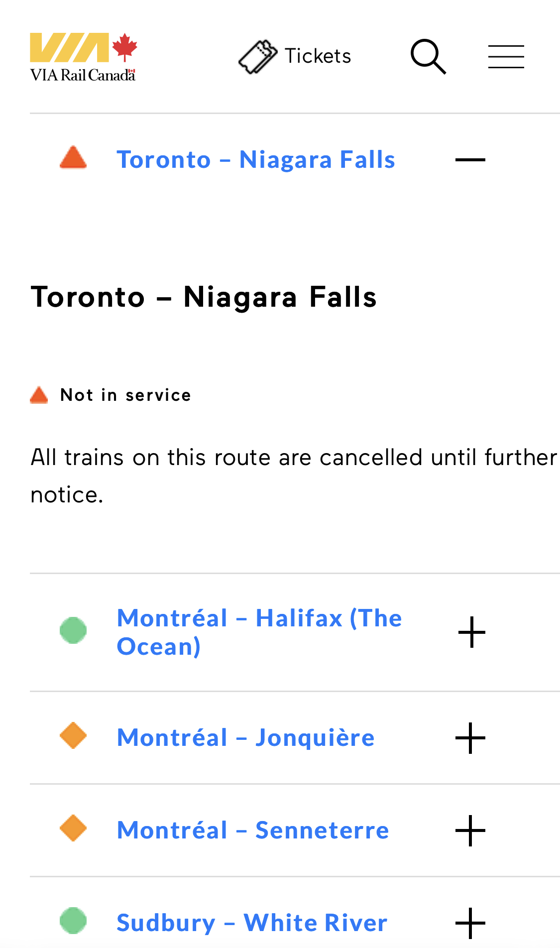Click the Tickets label in header
The image size is (560, 948).
[x=318, y=56]
